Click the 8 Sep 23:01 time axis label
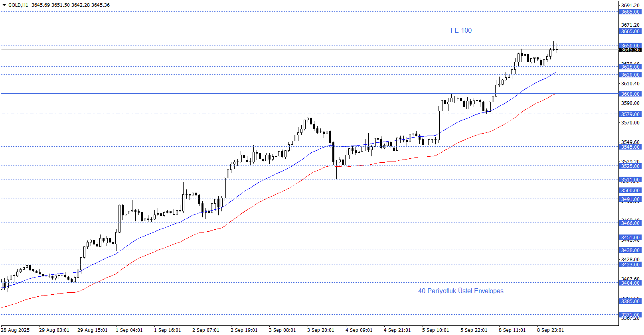Screen dimensions: 644x335 550,330
